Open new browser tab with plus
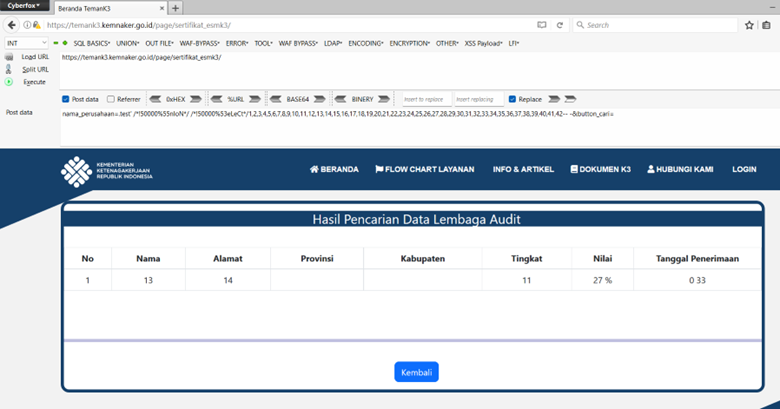The width and height of the screenshot is (780, 409). pos(176,8)
